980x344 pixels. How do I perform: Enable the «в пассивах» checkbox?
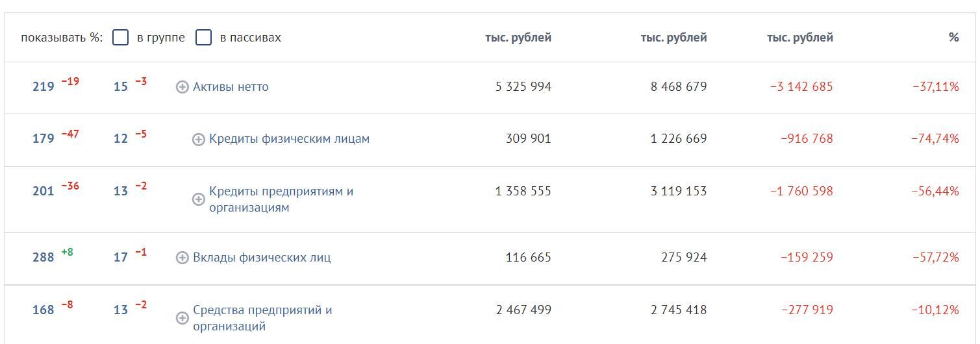point(204,37)
